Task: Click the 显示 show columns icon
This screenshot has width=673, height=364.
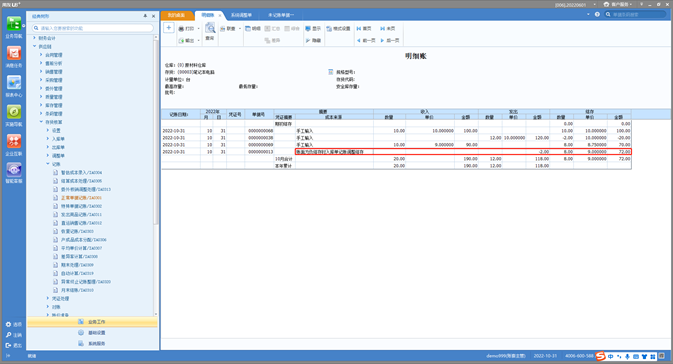Action: 308,29
